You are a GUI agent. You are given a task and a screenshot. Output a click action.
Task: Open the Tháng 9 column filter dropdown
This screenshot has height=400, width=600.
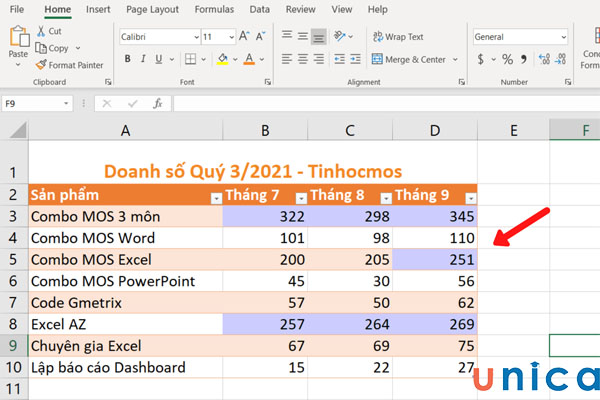(471, 198)
